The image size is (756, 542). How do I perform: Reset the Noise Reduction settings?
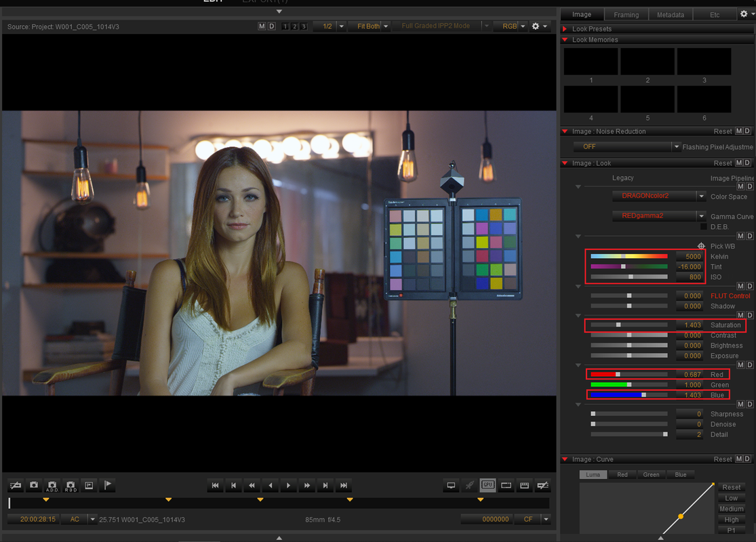coord(723,131)
